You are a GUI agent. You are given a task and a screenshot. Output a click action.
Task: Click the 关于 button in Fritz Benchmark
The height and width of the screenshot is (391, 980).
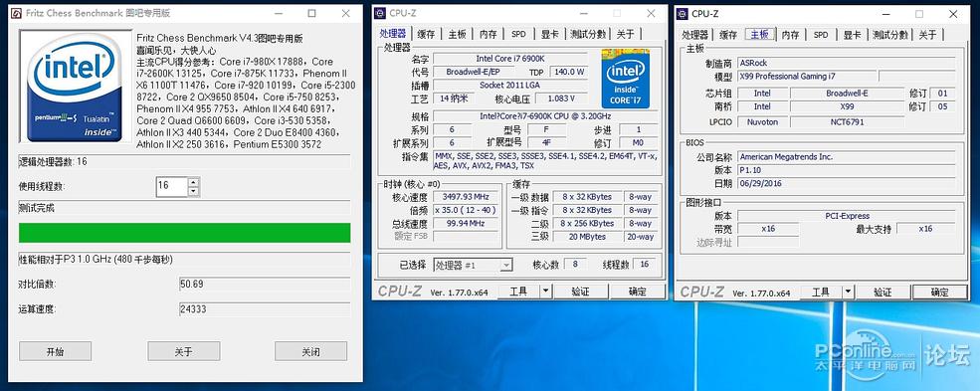183,351
